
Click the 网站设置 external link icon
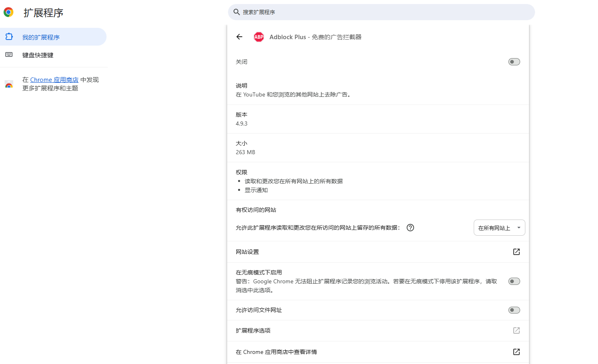[x=516, y=252]
